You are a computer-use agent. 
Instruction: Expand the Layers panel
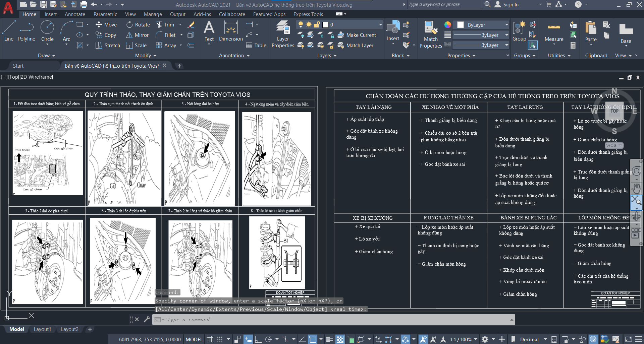pos(327,56)
